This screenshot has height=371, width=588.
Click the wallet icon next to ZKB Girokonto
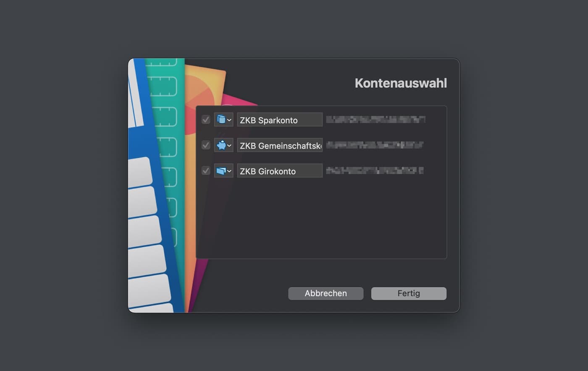(221, 170)
